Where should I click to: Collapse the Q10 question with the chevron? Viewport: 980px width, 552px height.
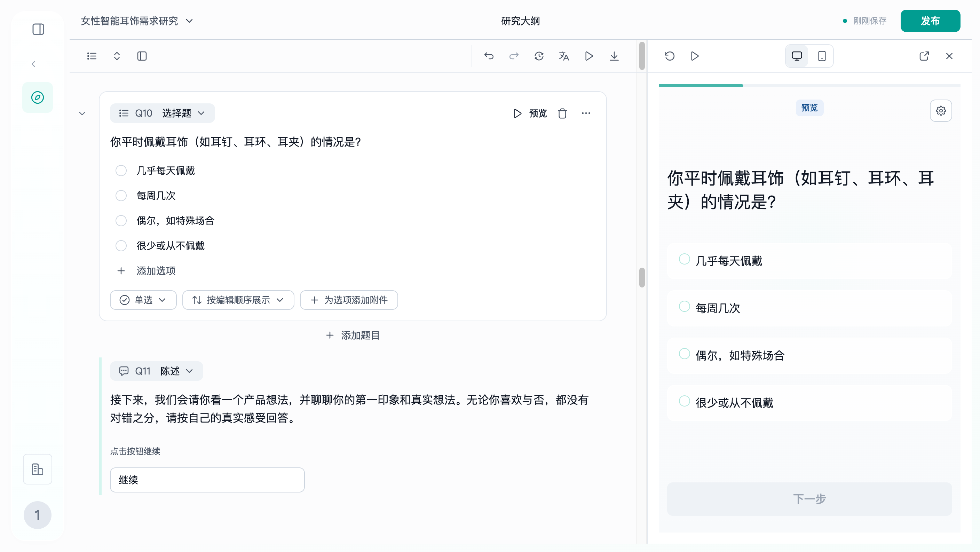[82, 113]
